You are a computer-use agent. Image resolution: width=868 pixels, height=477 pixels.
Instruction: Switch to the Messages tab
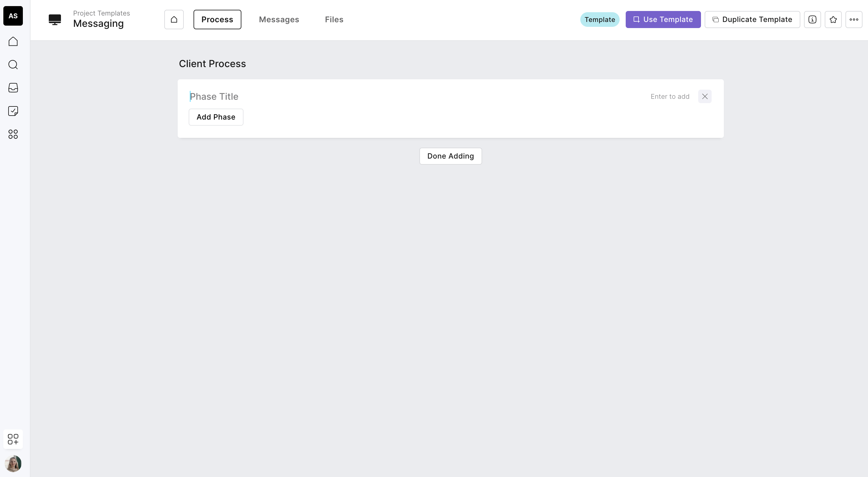(x=279, y=20)
